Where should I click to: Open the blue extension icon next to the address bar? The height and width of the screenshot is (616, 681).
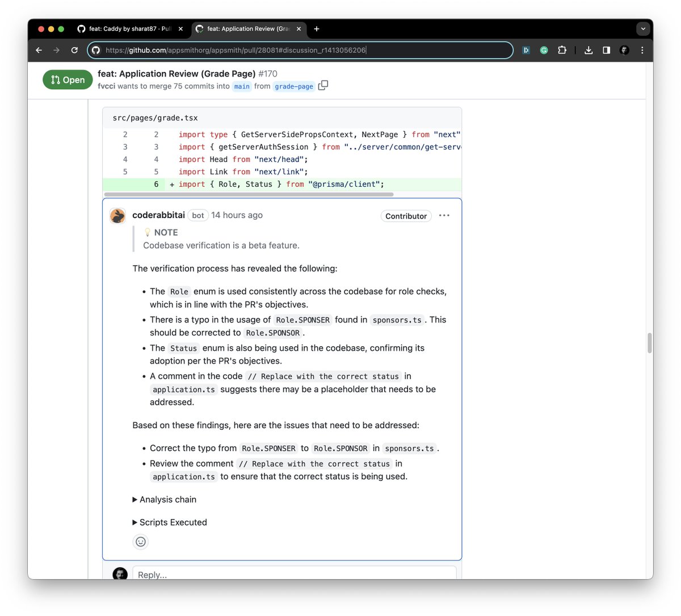(526, 50)
